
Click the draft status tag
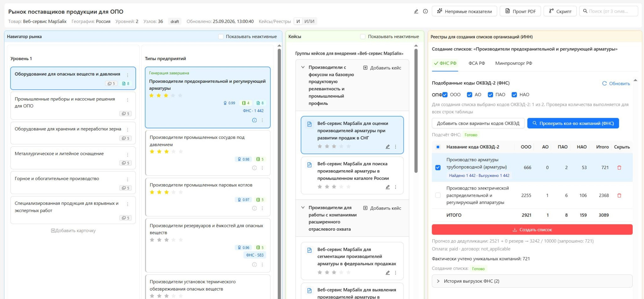(x=175, y=21)
